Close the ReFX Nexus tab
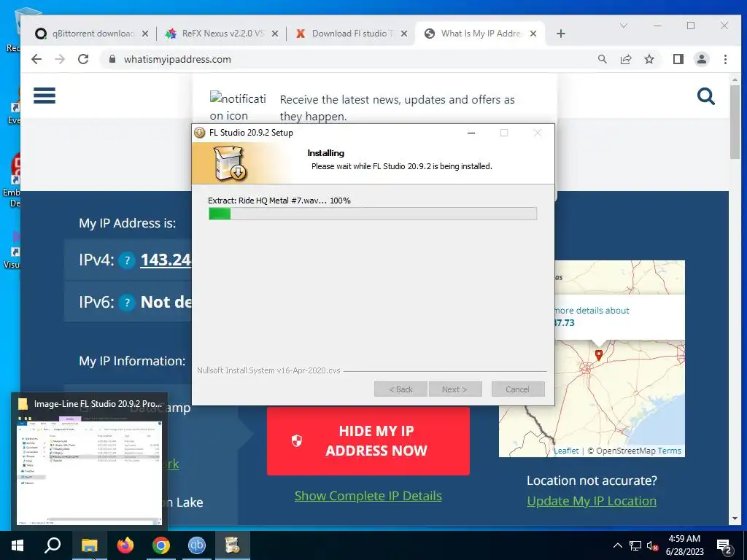747x560 pixels. (x=275, y=34)
